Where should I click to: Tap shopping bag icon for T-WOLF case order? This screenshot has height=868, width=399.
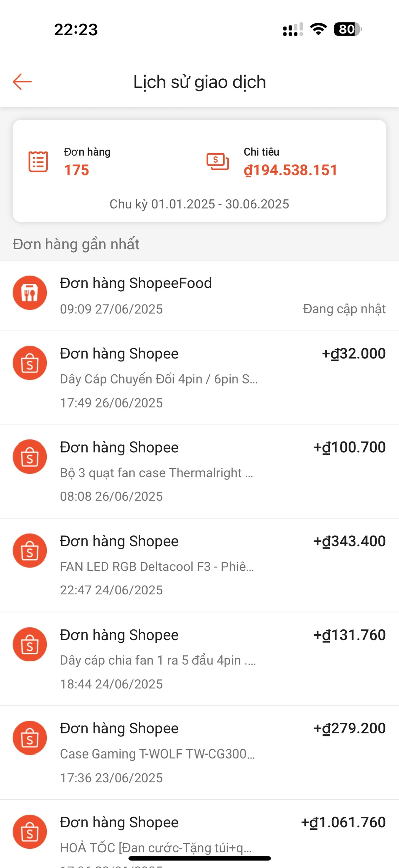click(x=30, y=738)
